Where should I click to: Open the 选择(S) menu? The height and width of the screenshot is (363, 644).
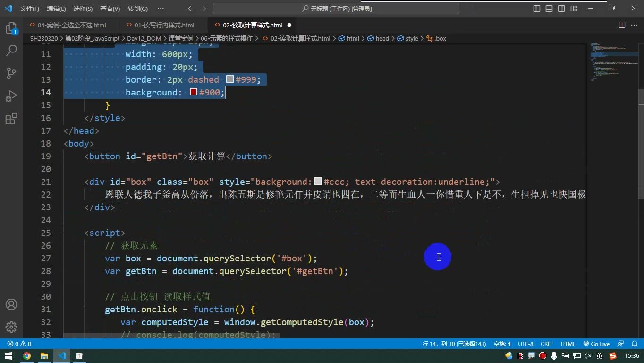click(83, 9)
